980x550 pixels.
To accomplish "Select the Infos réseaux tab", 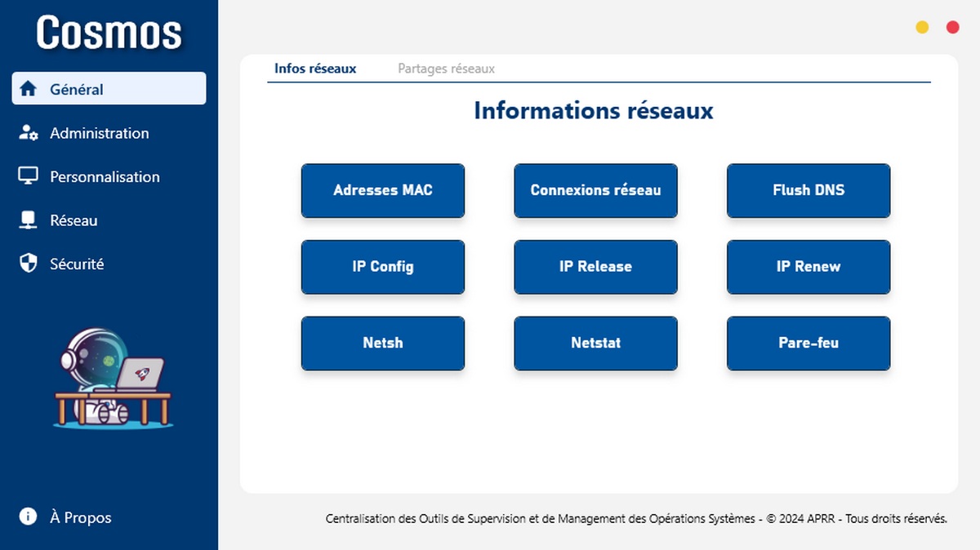I will coord(315,69).
